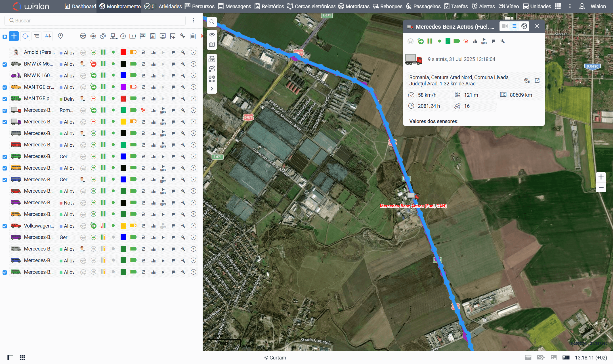
Task: Click the refresh units list icon
Action: (25, 36)
